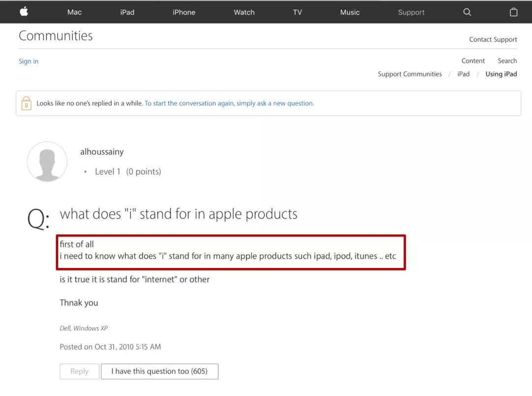The image size is (532, 396).
Task: Click the Search text link
Action: 507,61
